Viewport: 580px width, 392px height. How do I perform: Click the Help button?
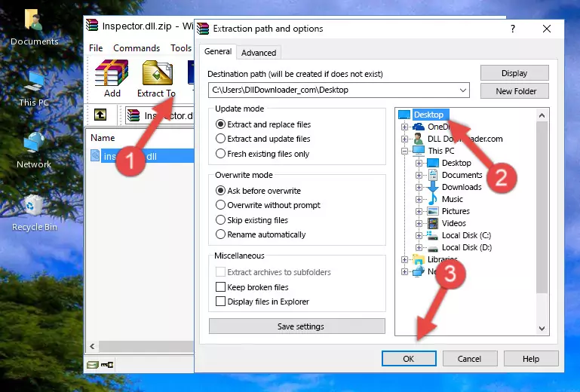click(x=531, y=359)
